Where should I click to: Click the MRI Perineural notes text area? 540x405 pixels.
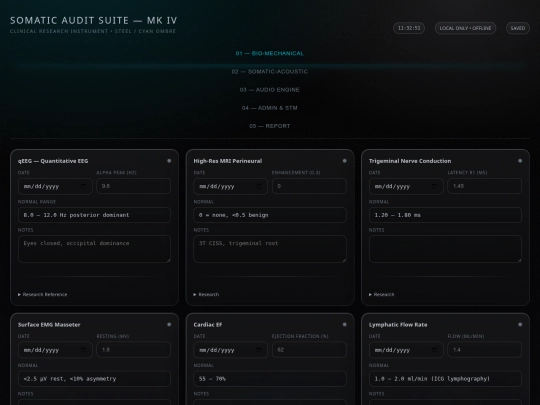(x=270, y=249)
